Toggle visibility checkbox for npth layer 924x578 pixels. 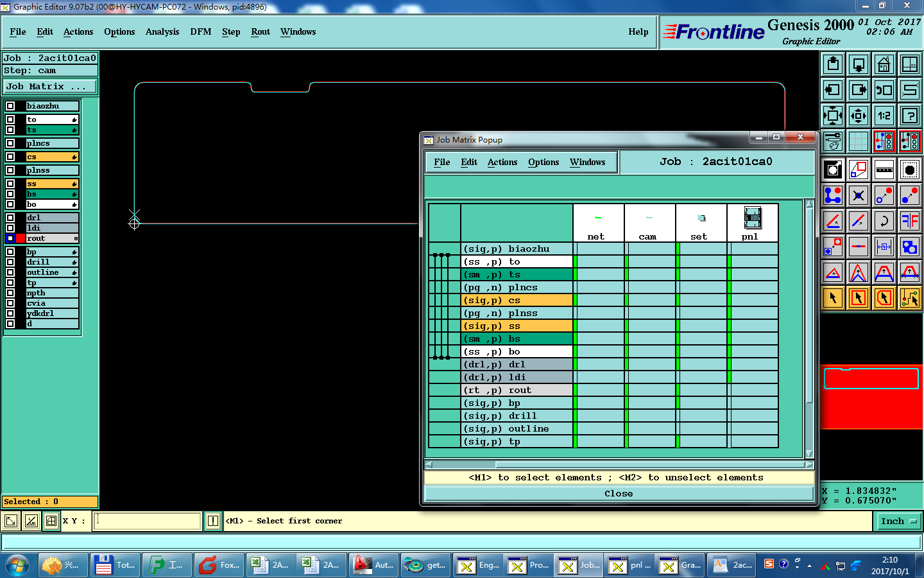[x=10, y=293]
